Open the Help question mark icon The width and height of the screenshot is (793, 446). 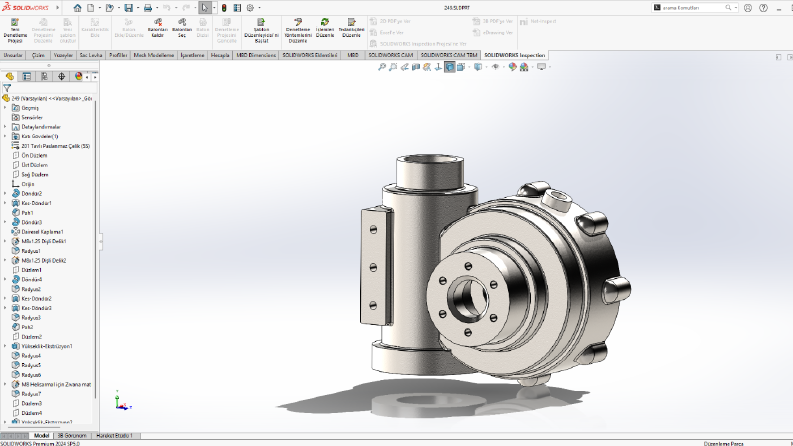(x=763, y=8)
